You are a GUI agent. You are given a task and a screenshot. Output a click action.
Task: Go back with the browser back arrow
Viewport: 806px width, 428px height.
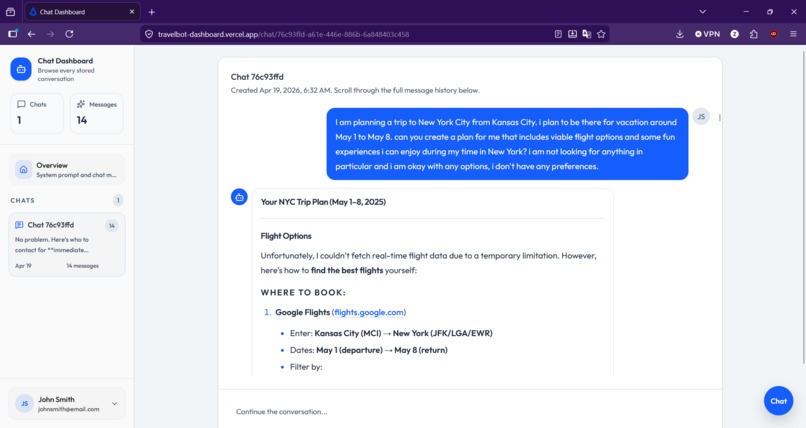point(31,34)
